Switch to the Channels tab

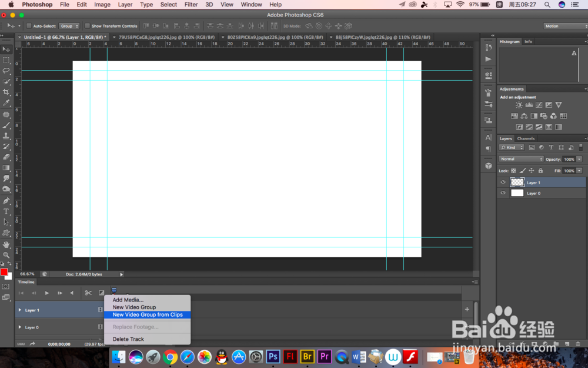(526, 138)
